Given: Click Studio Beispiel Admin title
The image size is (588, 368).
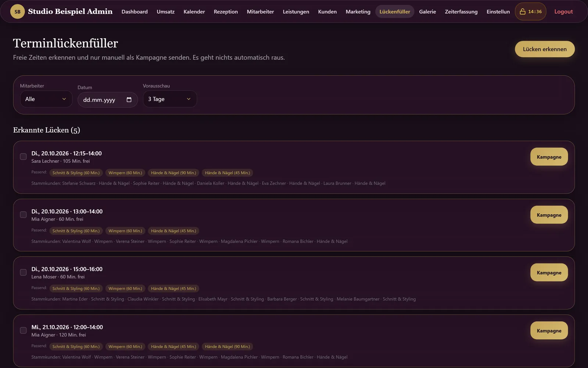Looking at the screenshot, I should pyautogui.click(x=70, y=11).
